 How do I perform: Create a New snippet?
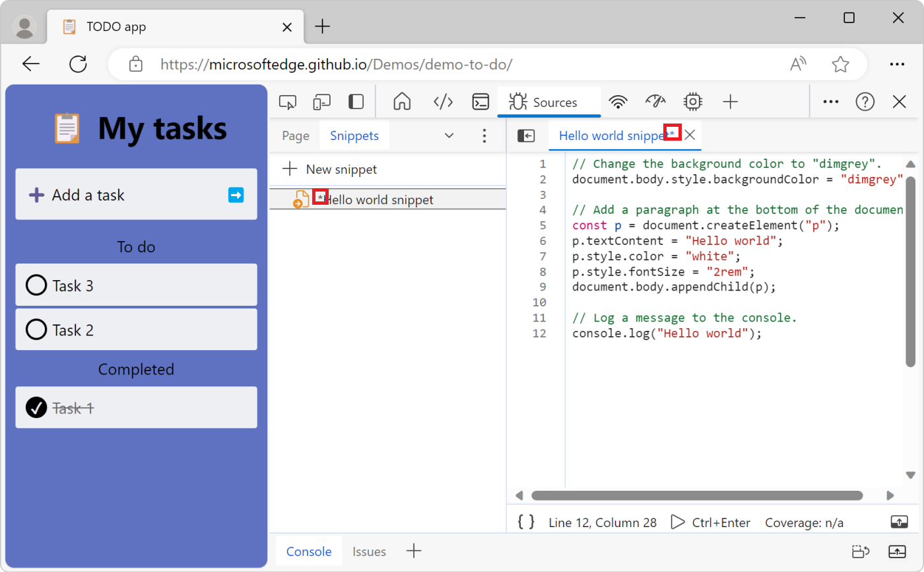tap(341, 168)
